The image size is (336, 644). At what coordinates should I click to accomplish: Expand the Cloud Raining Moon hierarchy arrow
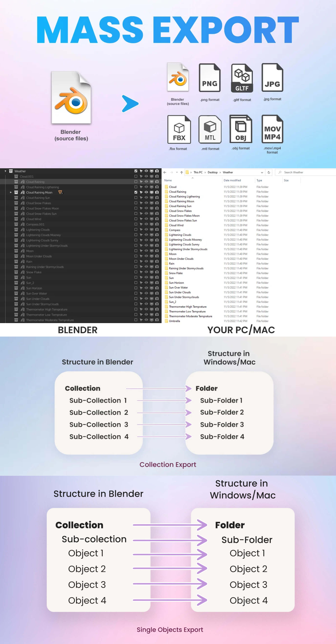pyautogui.click(x=11, y=193)
